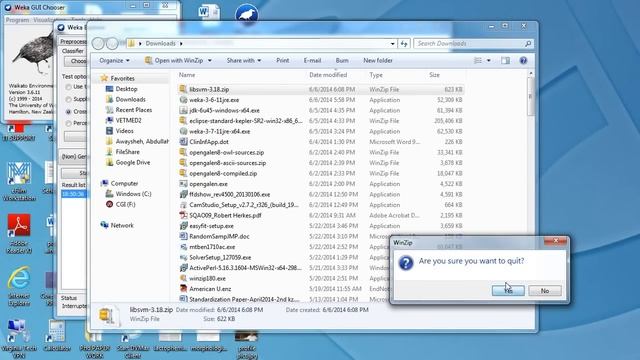Select weka-3-7-11jre-x64.exe file icon

click(x=183, y=131)
